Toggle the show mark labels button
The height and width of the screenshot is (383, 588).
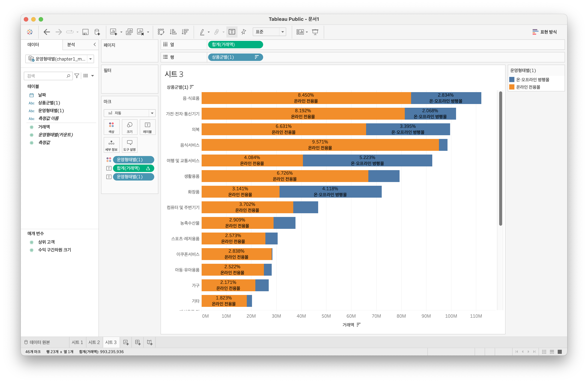[x=232, y=32]
